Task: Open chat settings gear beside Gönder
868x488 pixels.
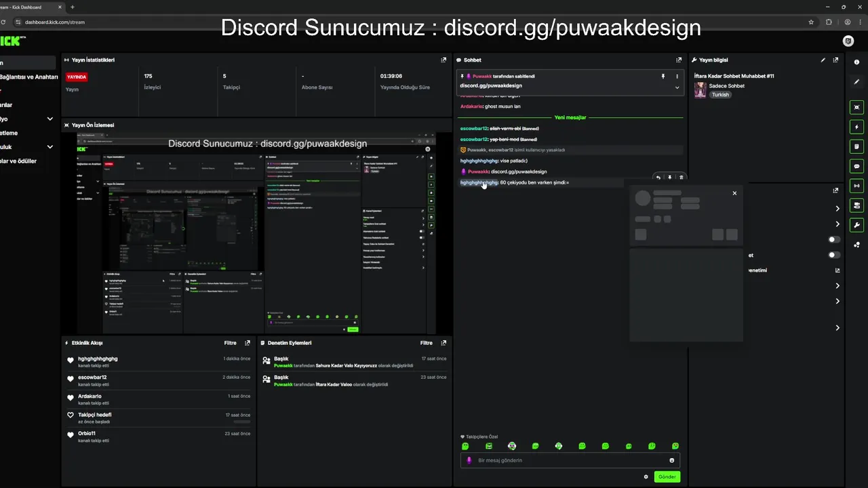Action: pyautogui.click(x=646, y=476)
